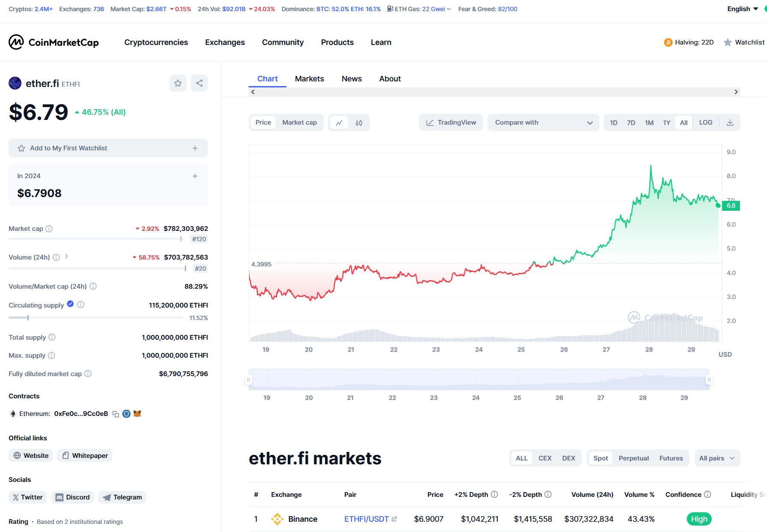The height and width of the screenshot is (532, 767).
Task: Click left handle of chart range slider
Action: coord(249,380)
